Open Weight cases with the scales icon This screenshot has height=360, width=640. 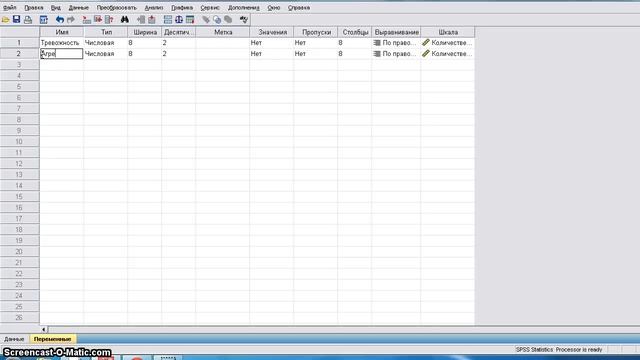(x=179, y=20)
